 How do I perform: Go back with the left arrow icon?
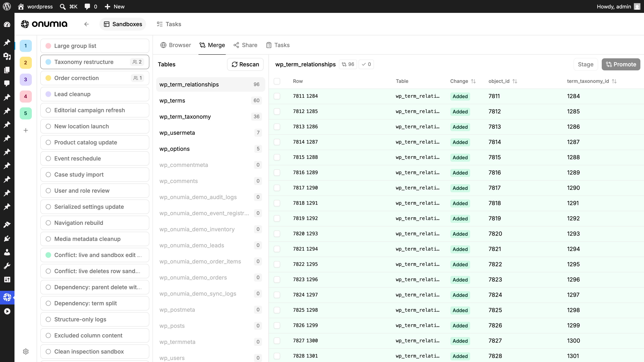click(87, 24)
